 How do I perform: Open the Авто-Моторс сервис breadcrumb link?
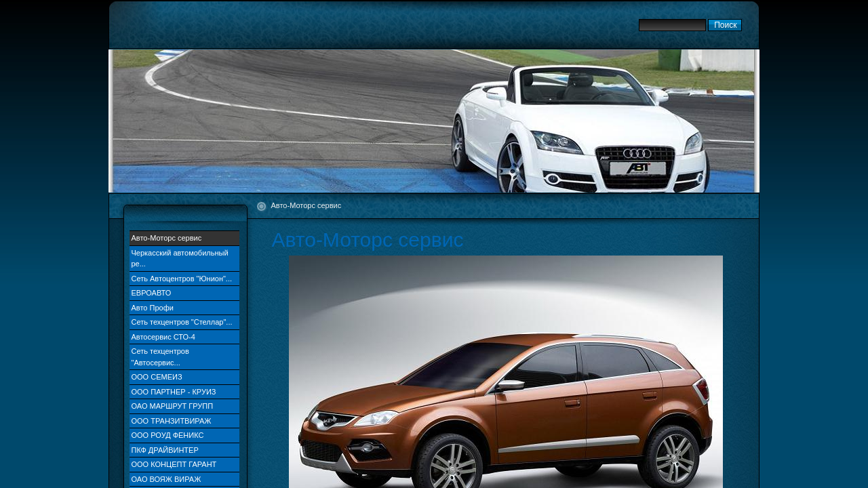tap(306, 205)
